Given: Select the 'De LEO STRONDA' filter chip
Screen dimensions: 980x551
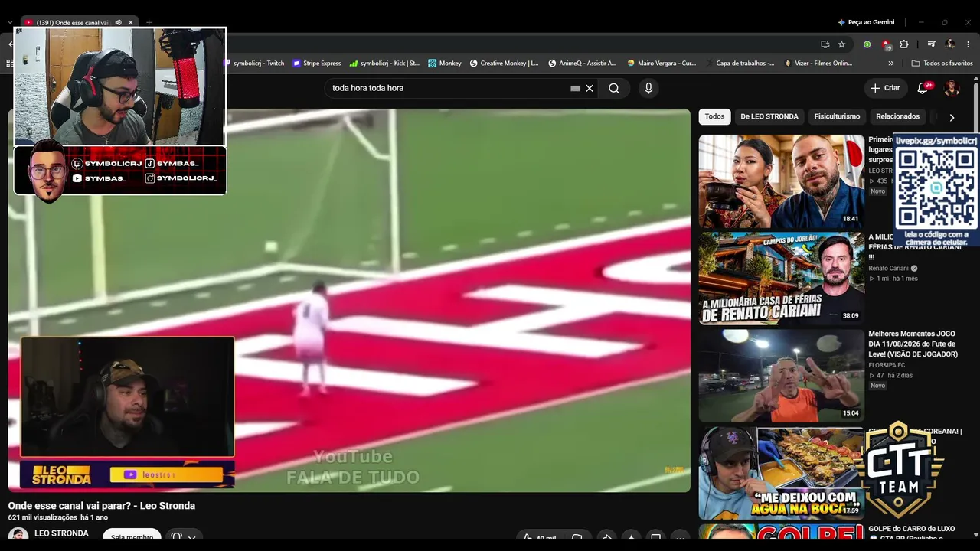Looking at the screenshot, I should tap(769, 116).
